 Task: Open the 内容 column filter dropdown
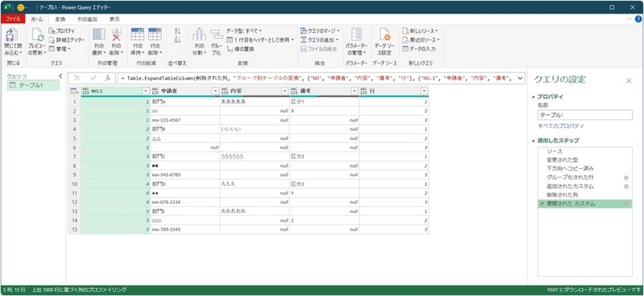[x=285, y=91]
